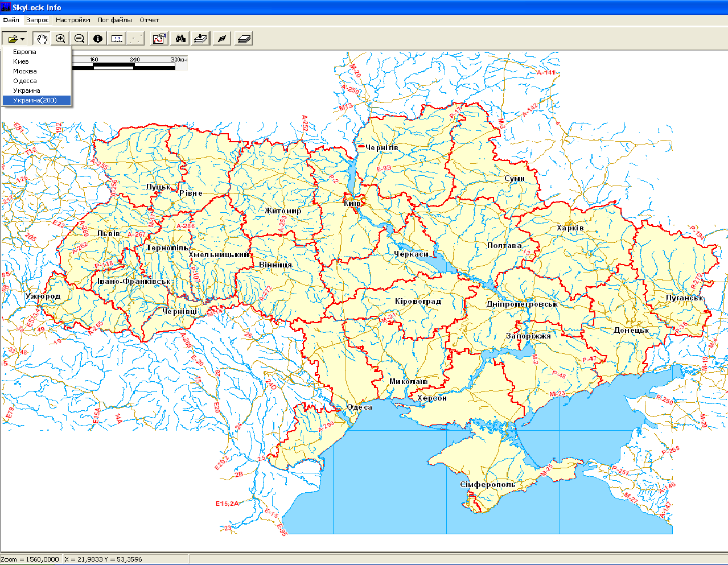Click the greyed-out dotted points tool

pos(135,39)
